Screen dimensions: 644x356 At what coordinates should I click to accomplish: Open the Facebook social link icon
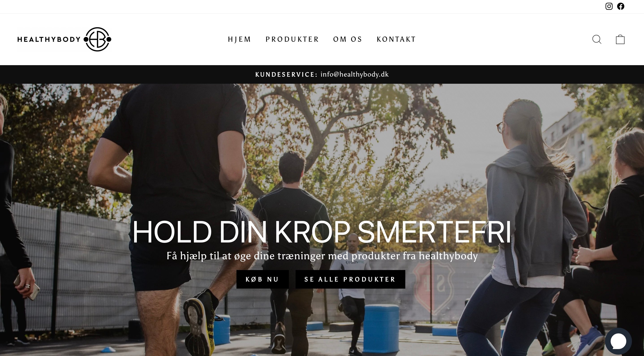click(621, 6)
